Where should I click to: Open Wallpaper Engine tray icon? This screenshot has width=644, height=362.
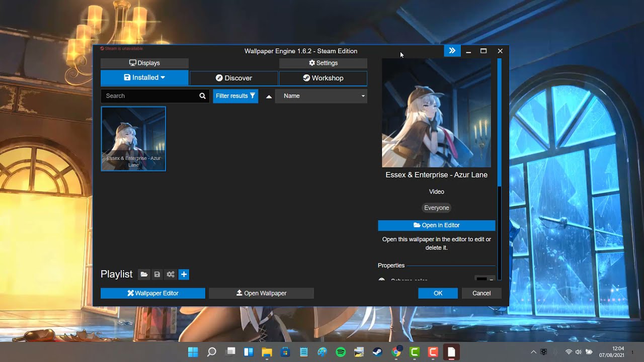click(x=544, y=352)
